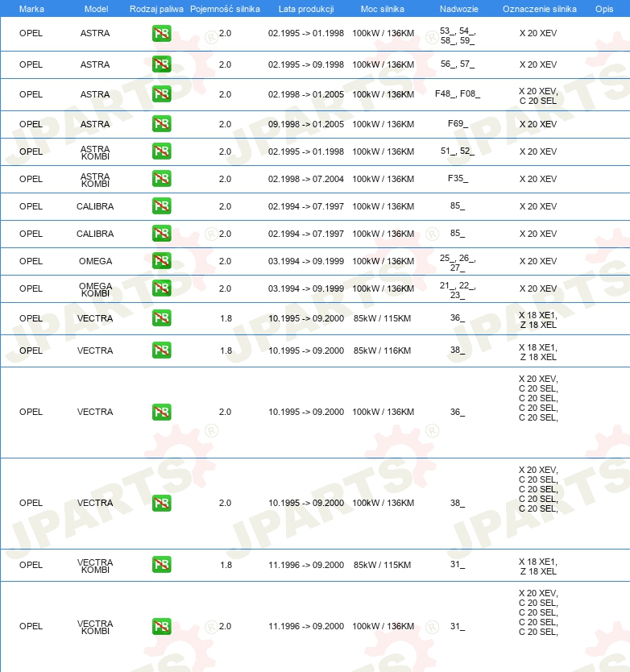The width and height of the screenshot is (630, 672).
Task: Click the fuel icon for Vectra 1.8 36_ row
Action: [x=162, y=318]
